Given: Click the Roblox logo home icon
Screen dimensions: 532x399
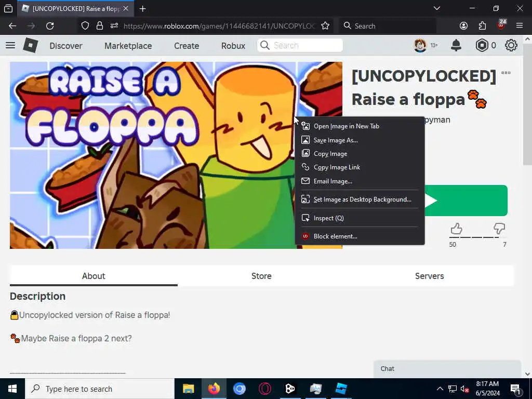Looking at the screenshot, I should (x=31, y=45).
